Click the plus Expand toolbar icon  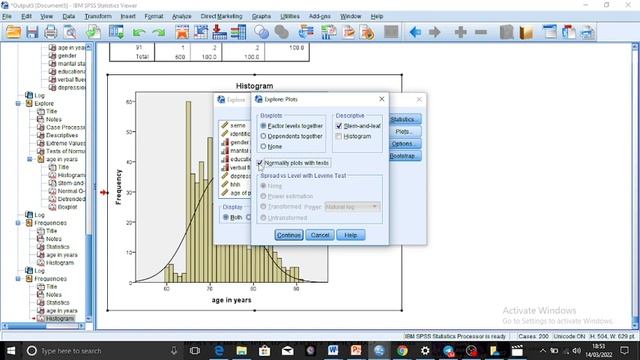[460, 32]
